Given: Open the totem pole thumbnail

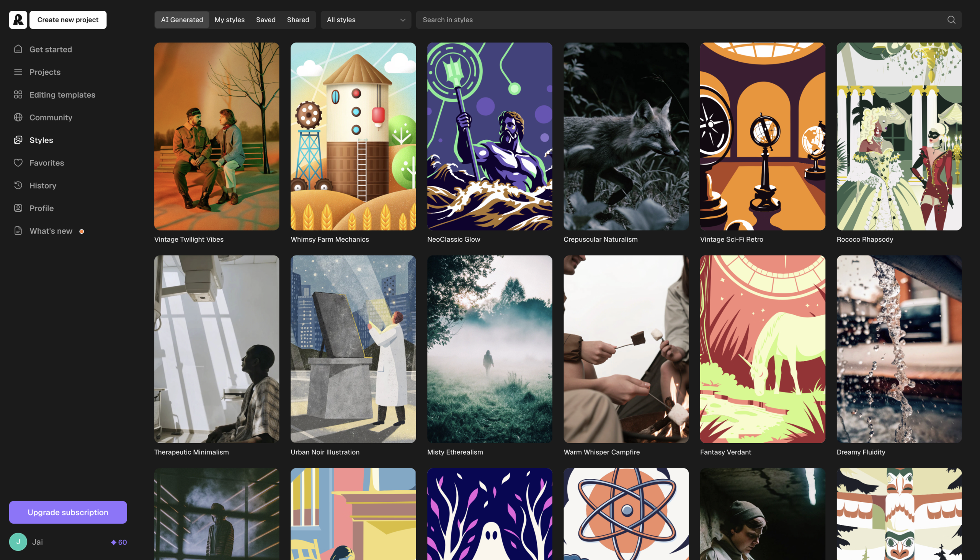Looking at the screenshot, I should [899, 514].
